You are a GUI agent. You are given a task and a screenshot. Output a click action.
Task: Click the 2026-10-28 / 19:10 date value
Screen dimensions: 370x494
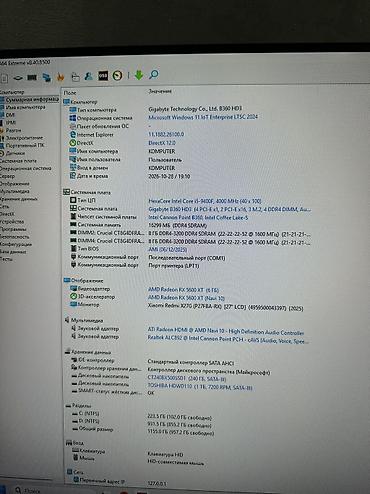coord(169,176)
